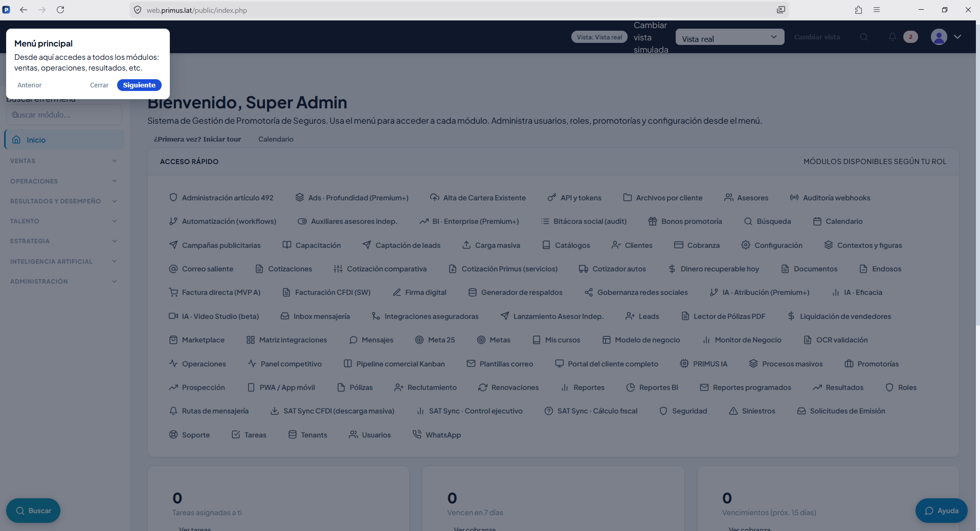980x531 pixels.
Task: Click the Cambiar vista button
Action: pyautogui.click(x=817, y=37)
